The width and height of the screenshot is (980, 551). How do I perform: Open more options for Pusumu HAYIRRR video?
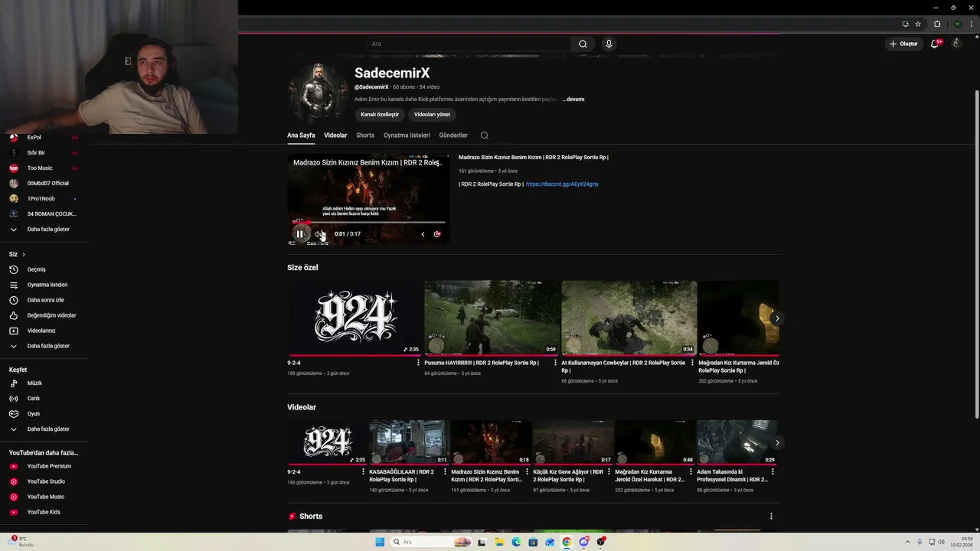pyautogui.click(x=555, y=363)
